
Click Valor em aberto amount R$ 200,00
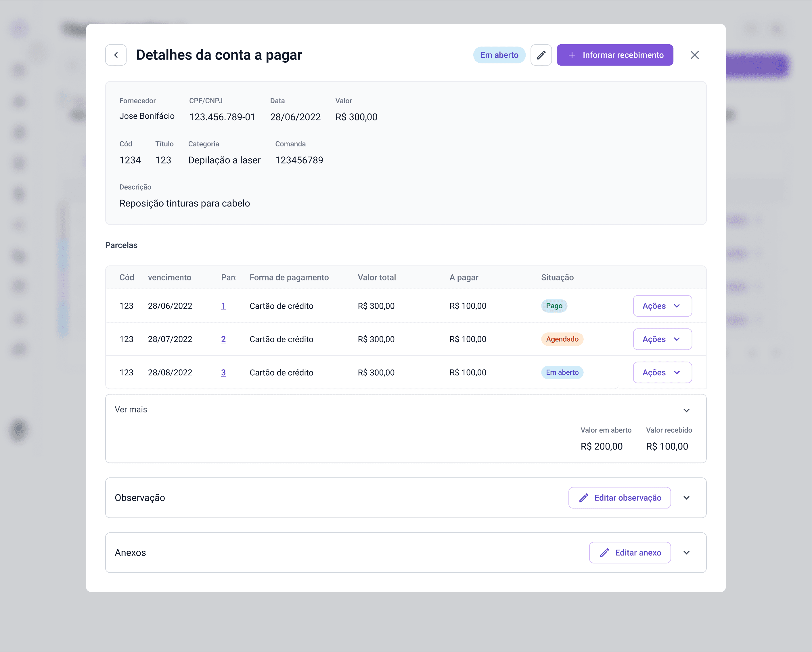click(x=602, y=446)
